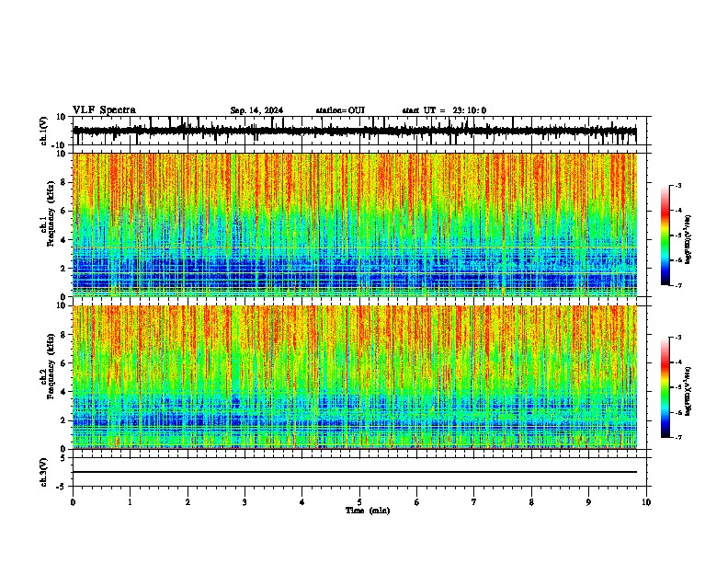Click the ch.1 colorbar log(PSD) unit label

point(688,240)
